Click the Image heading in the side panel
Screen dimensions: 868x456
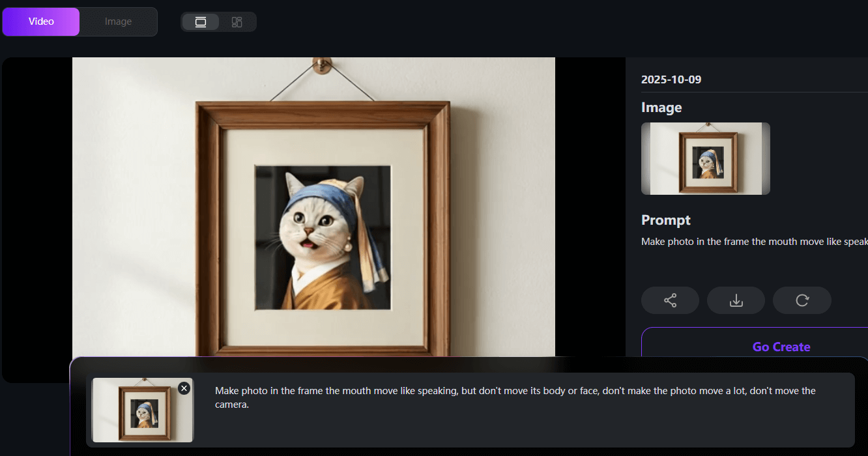(x=661, y=107)
